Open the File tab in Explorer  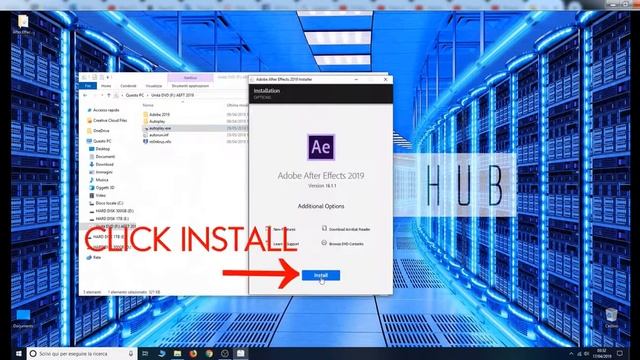pyautogui.click(x=88, y=86)
